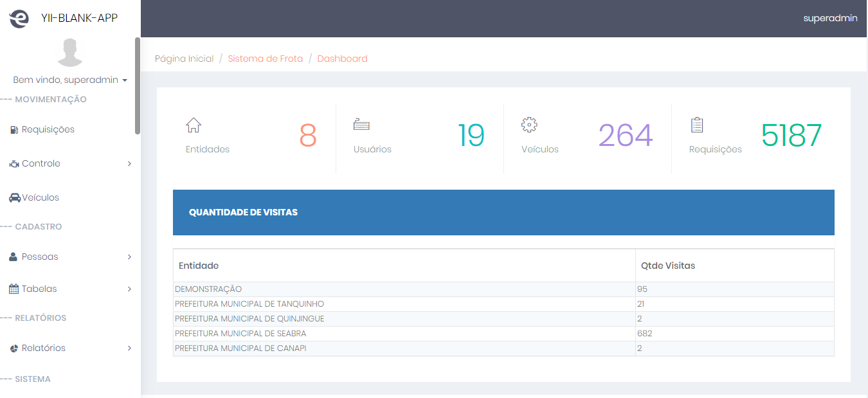Click the app logo icon beside YII-BLANK-APP
The height and width of the screenshot is (398, 868).
point(19,19)
